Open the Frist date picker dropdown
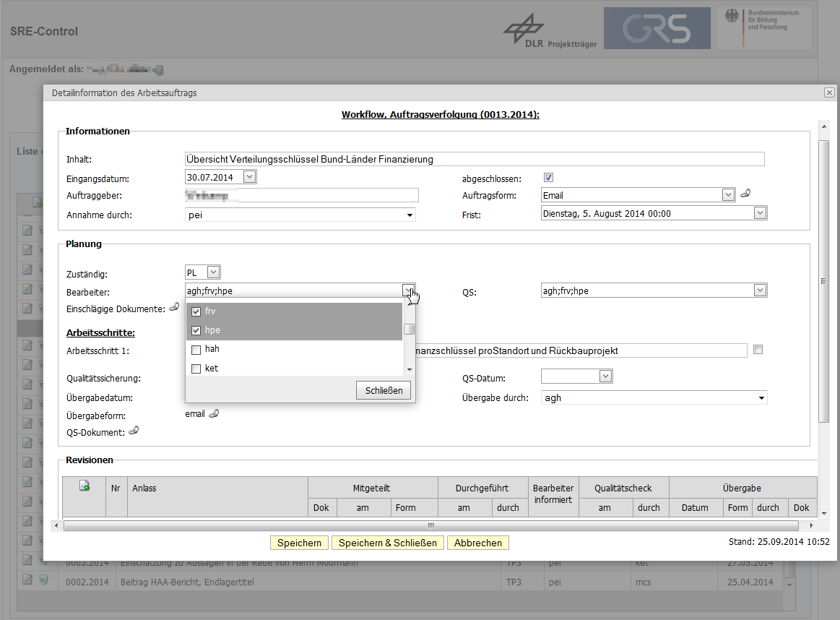The height and width of the screenshot is (620, 840). 759,213
